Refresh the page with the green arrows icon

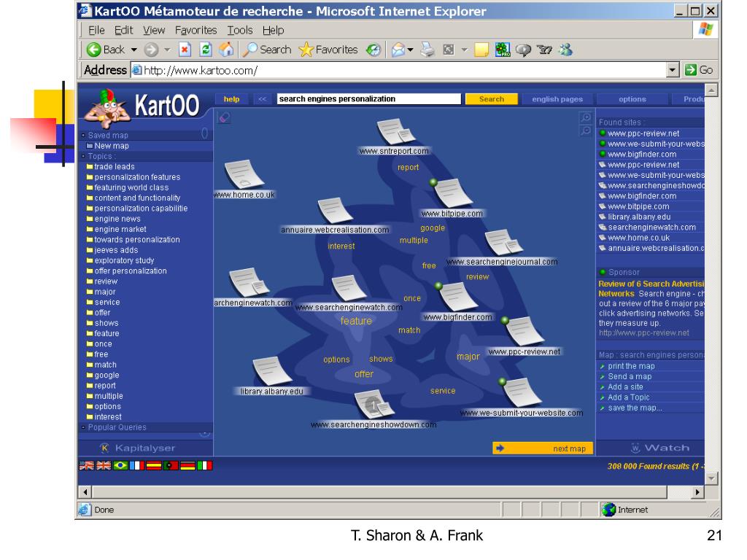point(206,50)
